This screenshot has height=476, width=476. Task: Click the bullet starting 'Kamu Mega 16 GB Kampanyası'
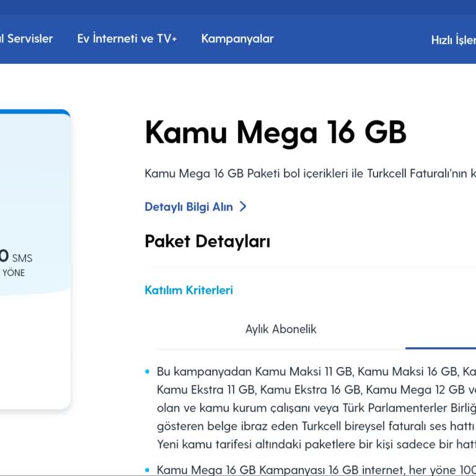pyautogui.click(x=316, y=470)
